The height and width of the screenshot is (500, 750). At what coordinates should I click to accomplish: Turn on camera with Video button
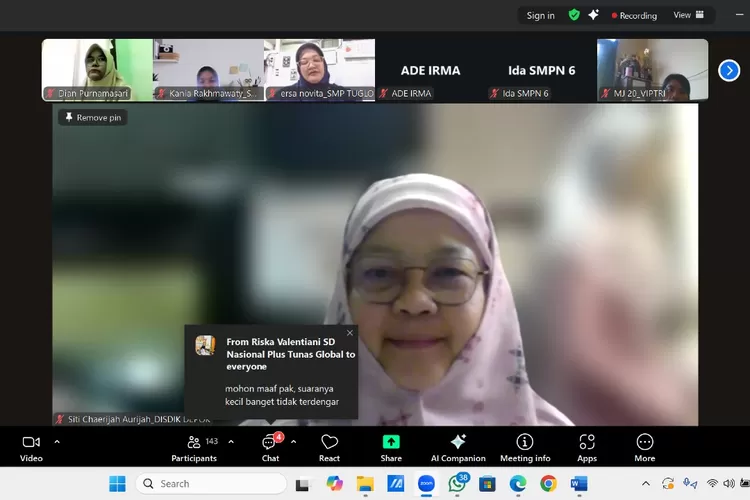31,448
